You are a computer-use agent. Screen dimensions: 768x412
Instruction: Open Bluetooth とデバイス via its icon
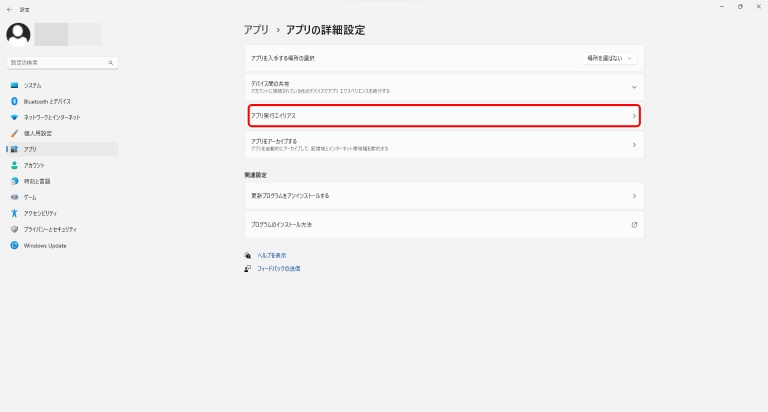point(14,101)
